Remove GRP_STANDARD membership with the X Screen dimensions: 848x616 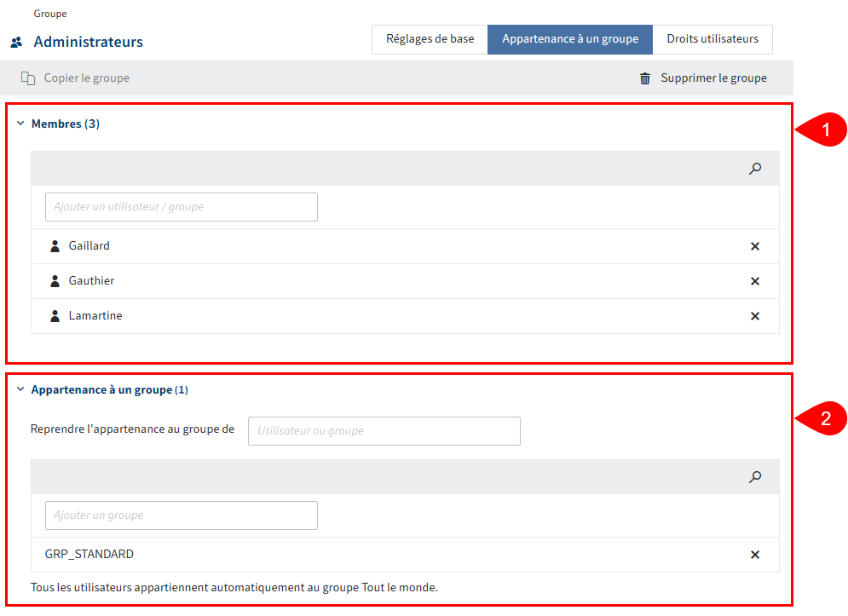755,555
